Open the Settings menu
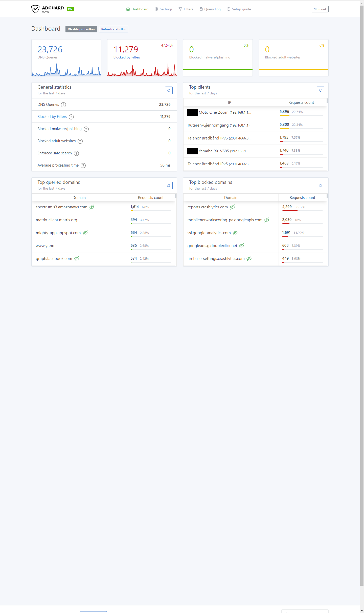 (x=163, y=9)
